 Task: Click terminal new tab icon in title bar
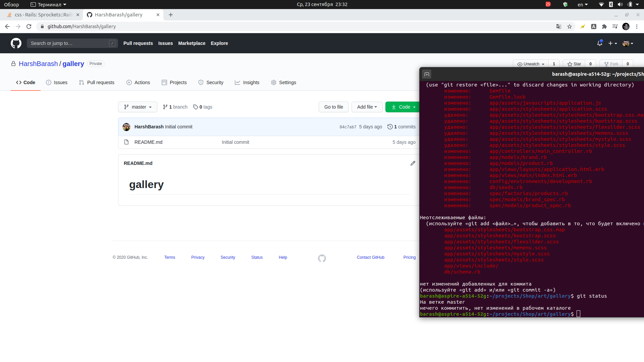tap(427, 74)
